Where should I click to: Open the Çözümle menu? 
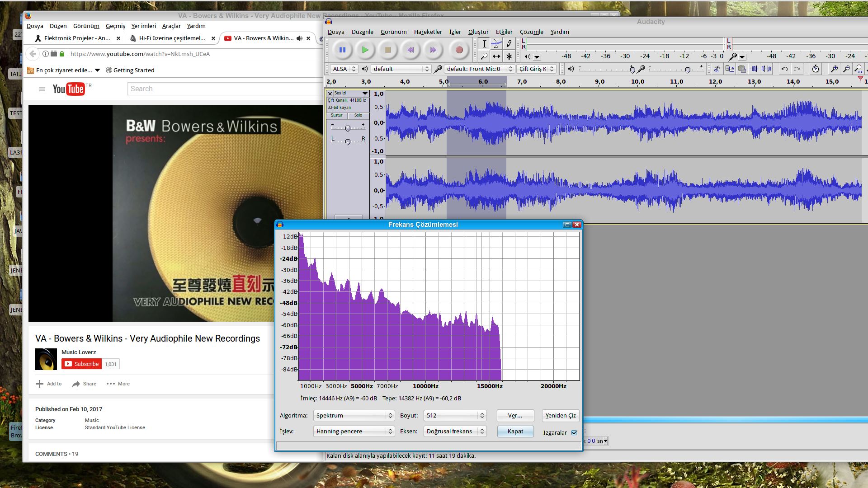(531, 32)
